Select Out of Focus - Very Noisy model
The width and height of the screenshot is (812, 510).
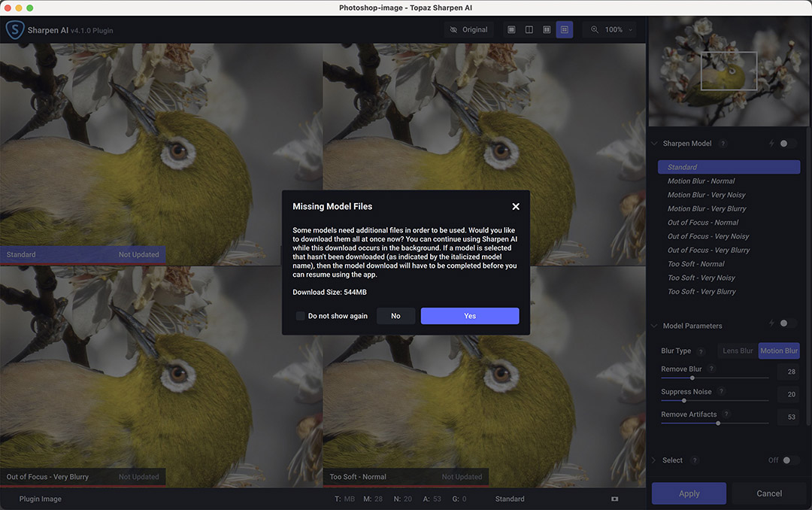coord(729,236)
